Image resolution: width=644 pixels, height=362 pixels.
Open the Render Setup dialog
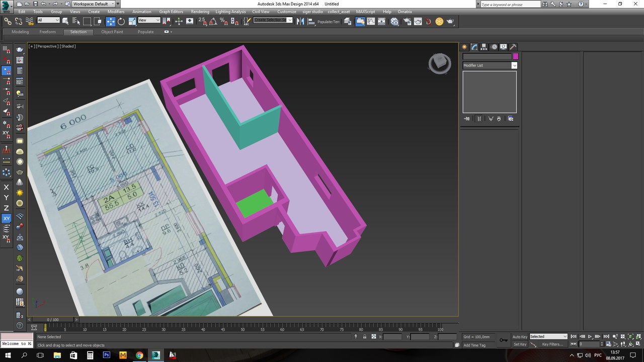[406, 21]
